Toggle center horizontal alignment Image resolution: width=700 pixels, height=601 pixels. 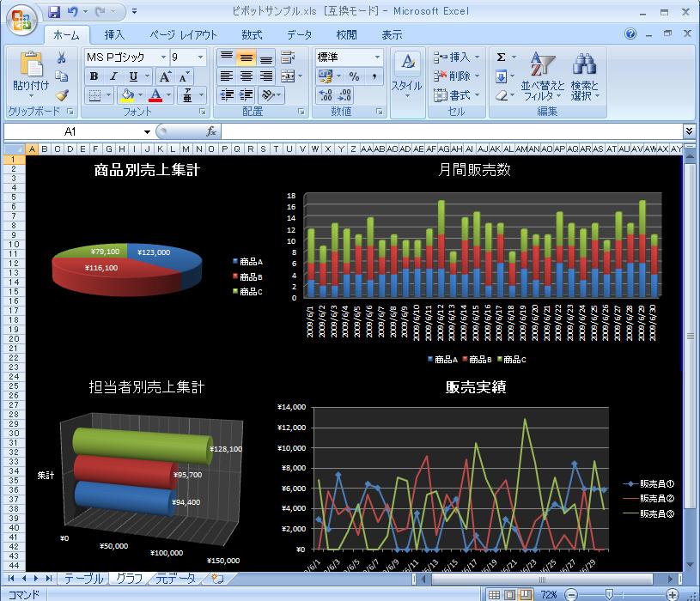pos(247,76)
